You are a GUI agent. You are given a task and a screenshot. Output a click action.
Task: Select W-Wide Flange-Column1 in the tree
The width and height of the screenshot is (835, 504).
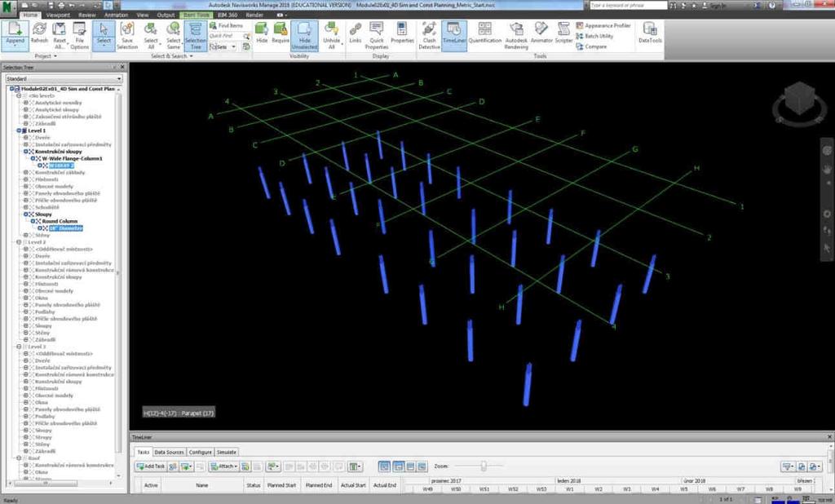pyautogui.click(x=73, y=159)
